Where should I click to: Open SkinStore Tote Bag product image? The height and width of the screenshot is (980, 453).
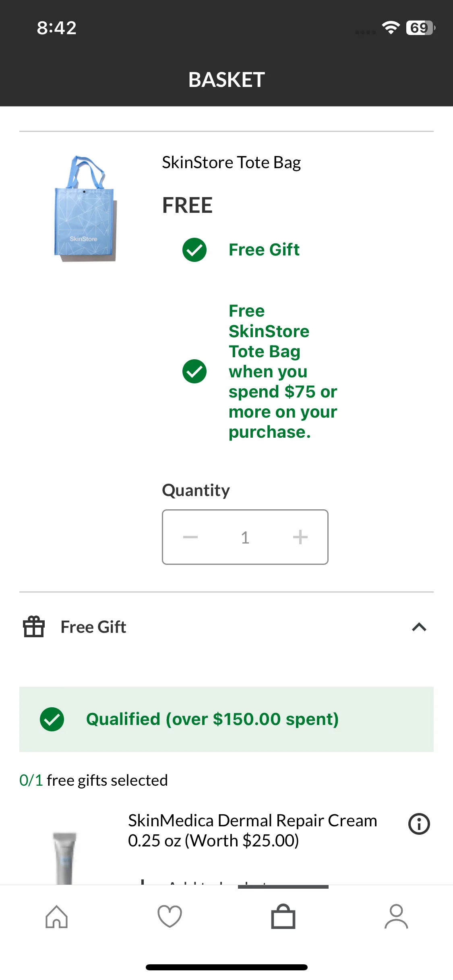85,209
